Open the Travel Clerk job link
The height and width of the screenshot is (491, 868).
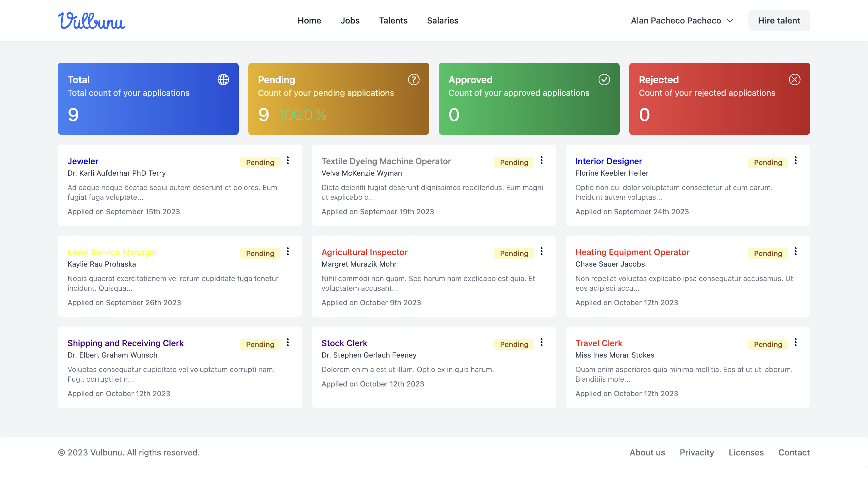point(599,343)
